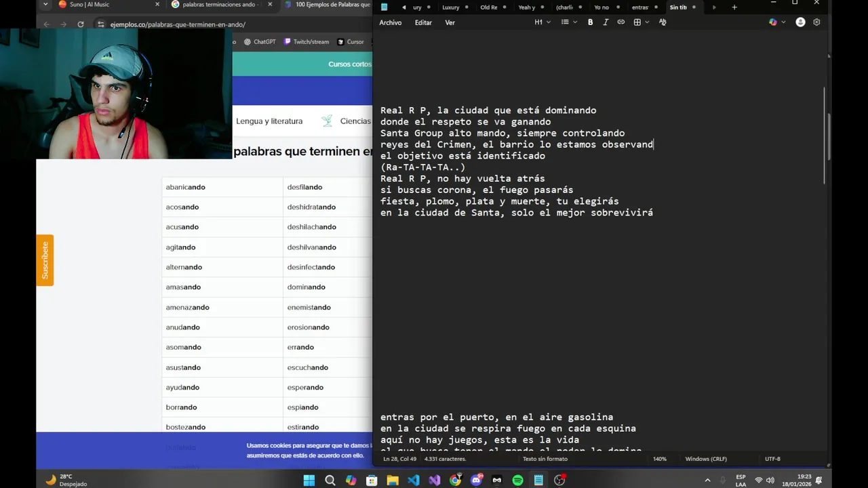Open site information icon in address bar
This screenshot has height=488, width=868.
101,24
